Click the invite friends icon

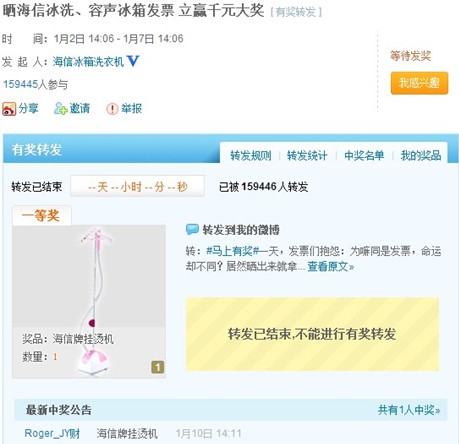coord(61,109)
